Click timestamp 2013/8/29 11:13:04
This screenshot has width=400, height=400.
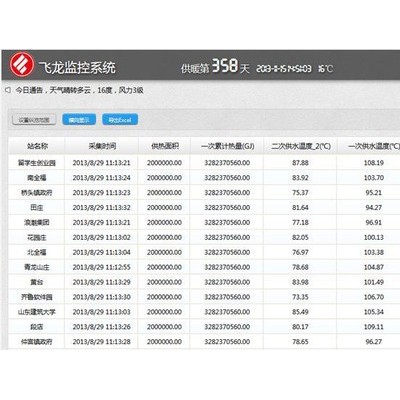click(x=102, y=252)
